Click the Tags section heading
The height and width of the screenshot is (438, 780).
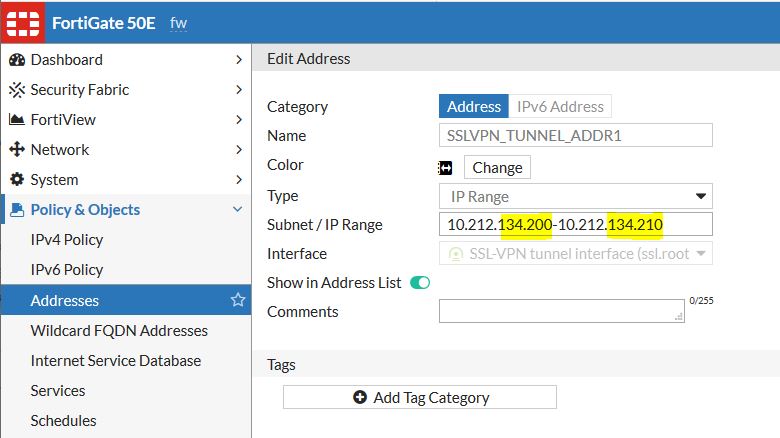pos(281,365)
